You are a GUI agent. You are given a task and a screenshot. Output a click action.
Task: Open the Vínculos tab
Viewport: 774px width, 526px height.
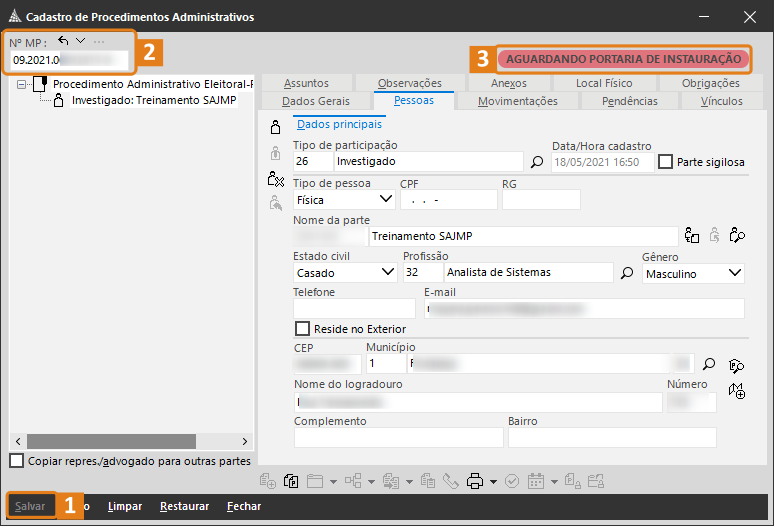click(x=722, y=101)
